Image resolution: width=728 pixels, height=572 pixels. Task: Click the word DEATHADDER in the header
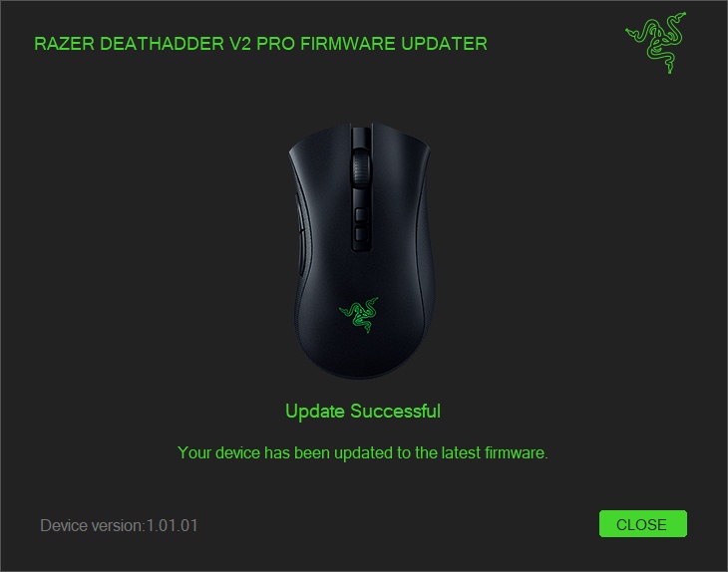[x=162, y=44]
